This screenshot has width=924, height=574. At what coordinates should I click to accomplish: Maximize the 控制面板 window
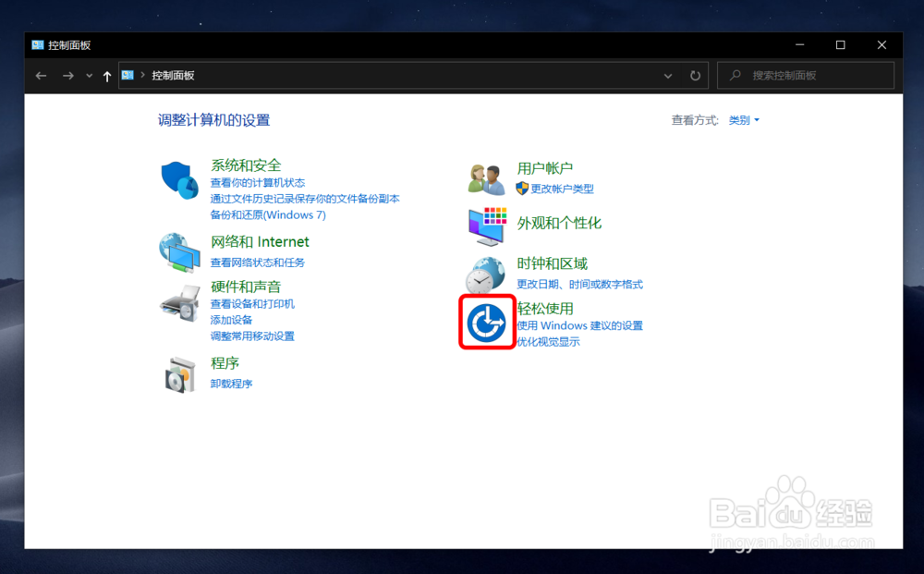tap(840, 44)
